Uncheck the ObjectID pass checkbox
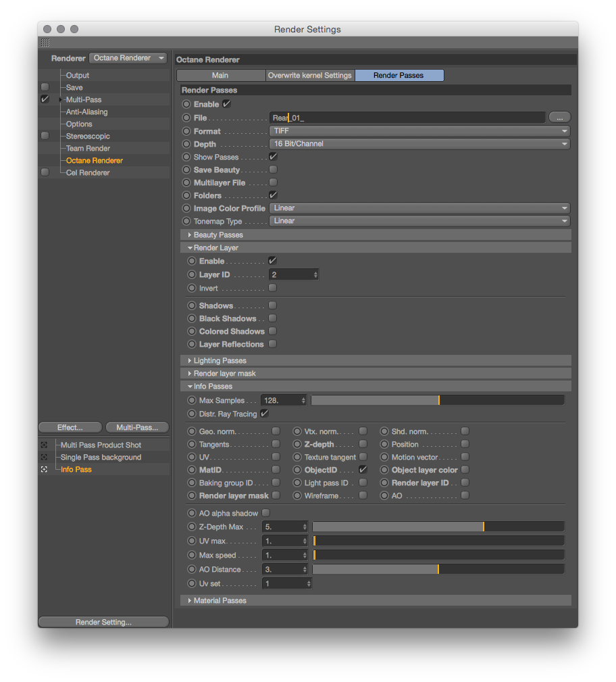This screenshot has height=682, width=616. [363, 469]
